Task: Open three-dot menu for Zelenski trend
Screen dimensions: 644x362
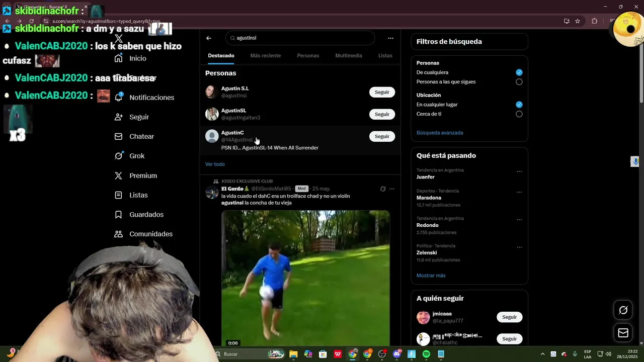Action: click(x=519, y=247)
